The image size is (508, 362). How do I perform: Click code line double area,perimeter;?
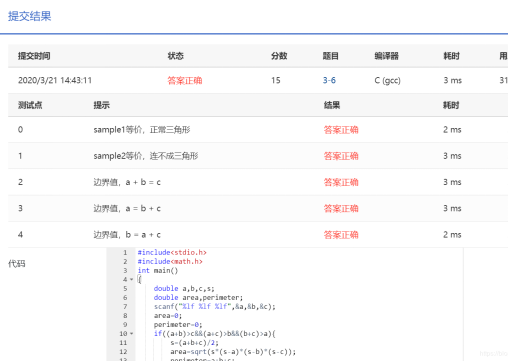pos(198,297)
